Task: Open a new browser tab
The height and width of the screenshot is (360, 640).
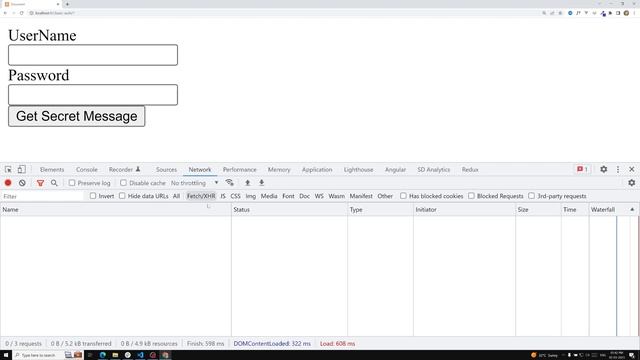Action: [x=67, y=4]
